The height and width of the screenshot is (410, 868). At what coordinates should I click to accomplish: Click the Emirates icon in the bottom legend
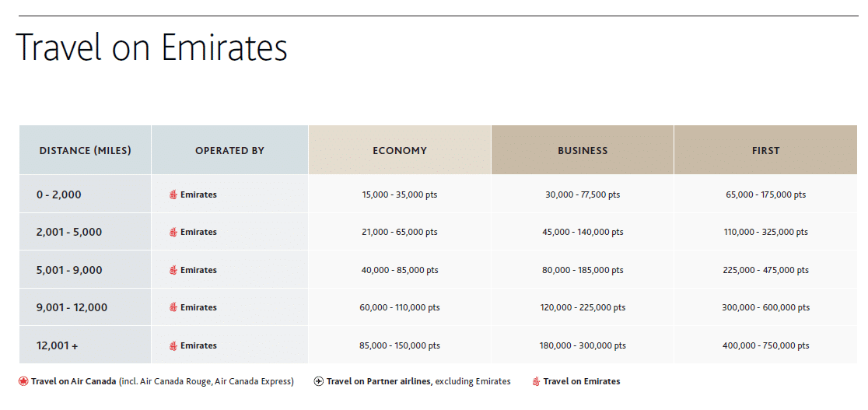pyautogui.click(x=536, y=381)
